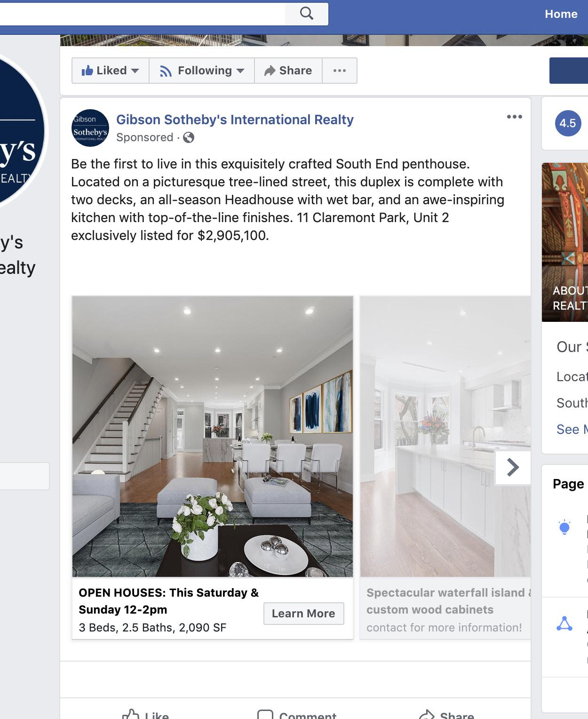Open the Liked dropdown arrow

(x=135, y=71)
